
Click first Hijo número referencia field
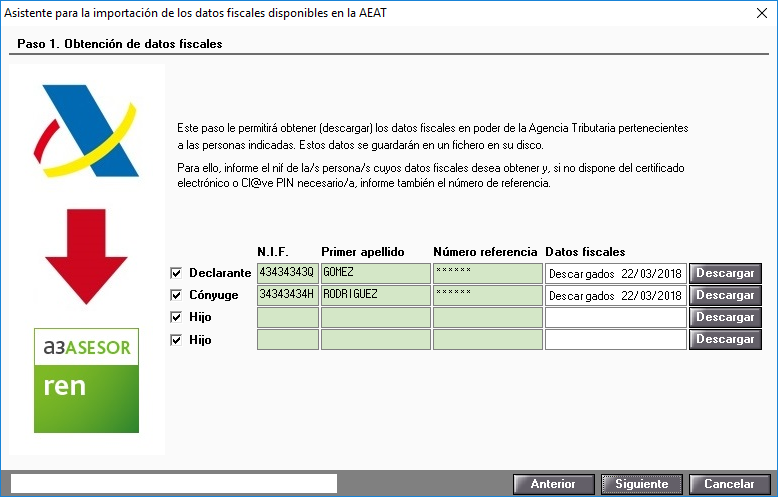tap(488, 317)
